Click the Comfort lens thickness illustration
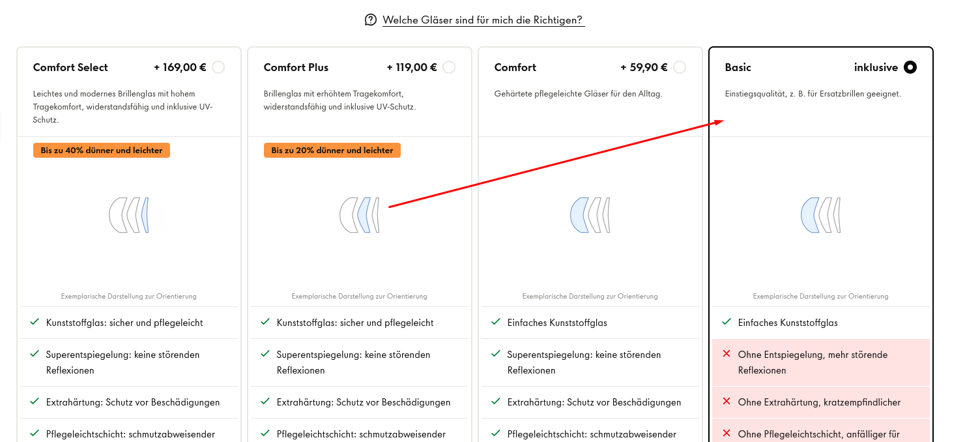 (590, 215)
